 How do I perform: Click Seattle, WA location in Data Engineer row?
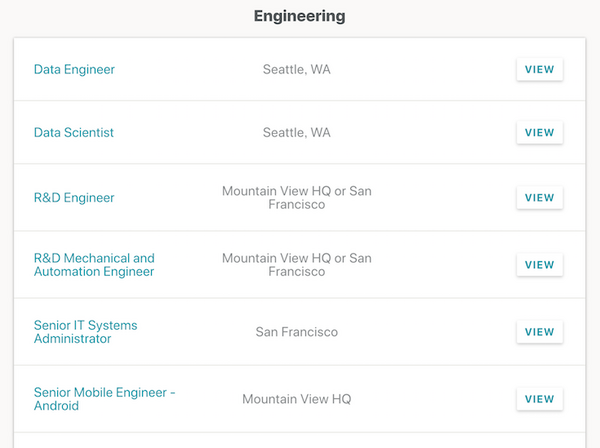pos(297,70)
